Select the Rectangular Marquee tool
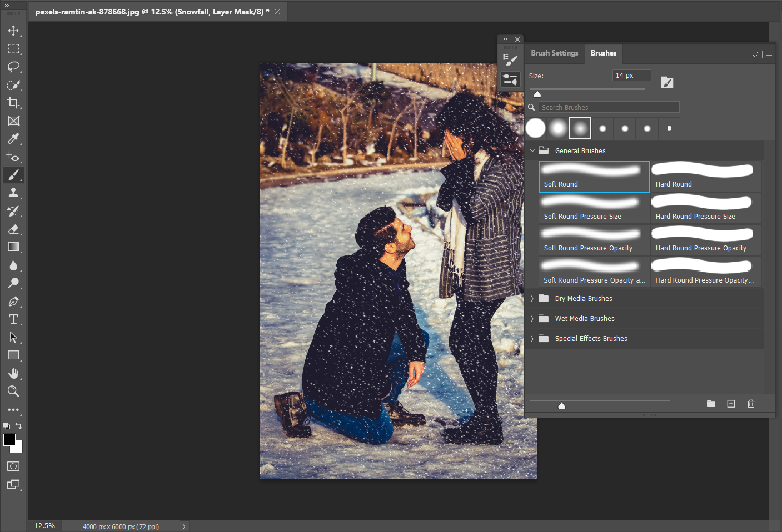The width and height of the screenshot is (782, 532). click(x=13, y=49)
